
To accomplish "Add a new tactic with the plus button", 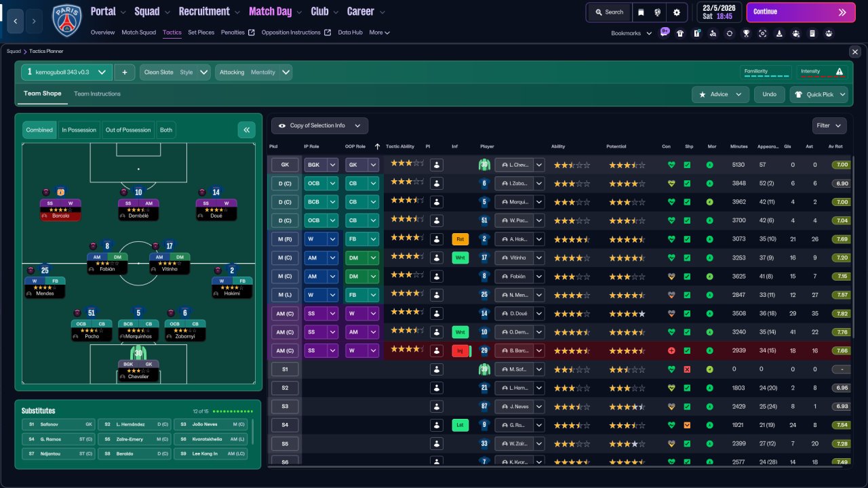I will click(125, 73).
